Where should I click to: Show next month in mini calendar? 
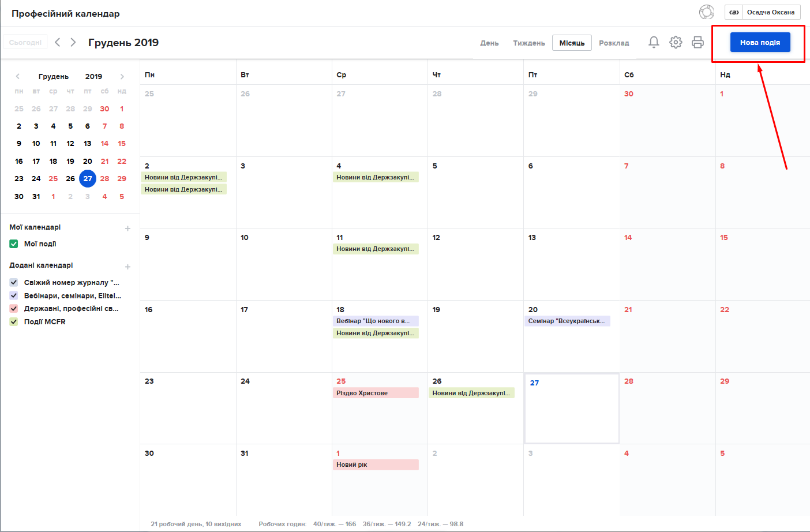point(122,76)
